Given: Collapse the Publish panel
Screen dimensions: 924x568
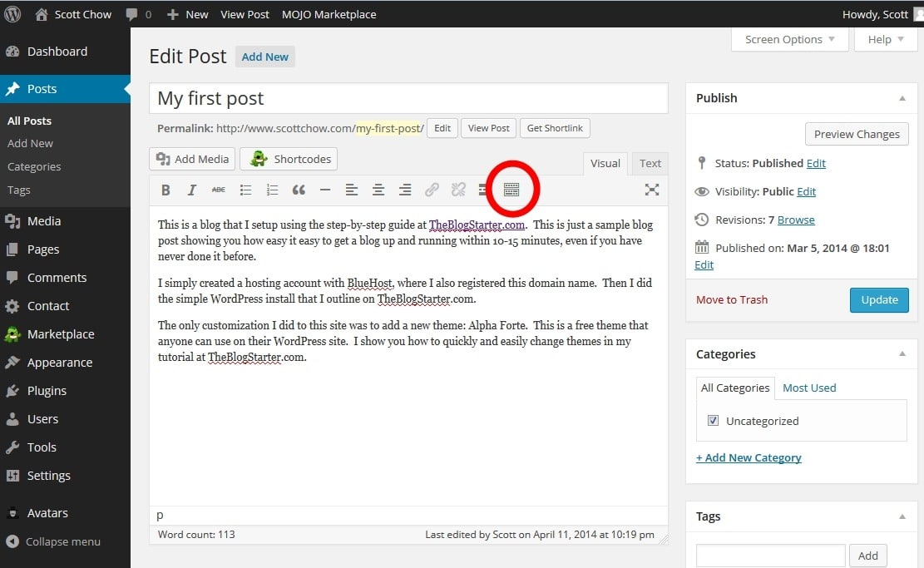Looking at the screenshot, I should click(x=902, y=98).
